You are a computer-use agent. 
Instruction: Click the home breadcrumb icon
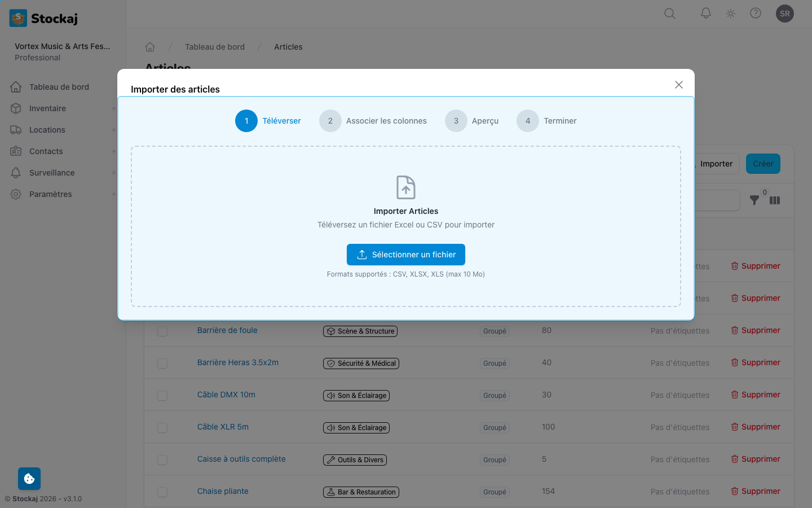tap(150, 47)
